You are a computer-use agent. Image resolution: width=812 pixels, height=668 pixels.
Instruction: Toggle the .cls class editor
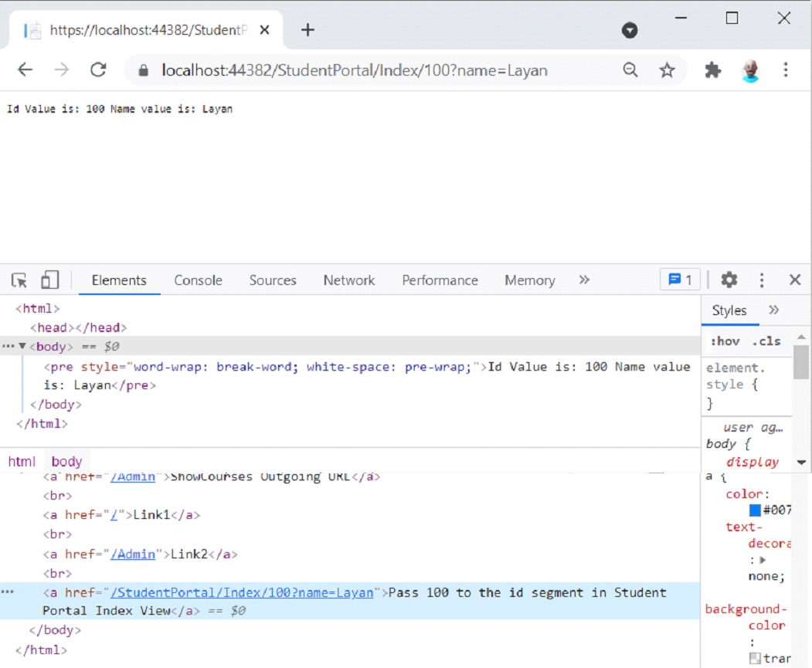coord(766,341)
